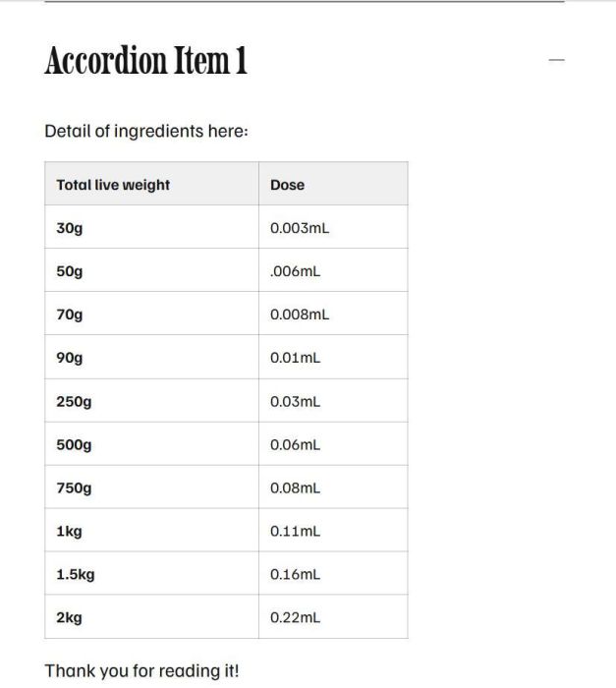
Task: Select the 30g weight cell
Action: click(70, 228)
